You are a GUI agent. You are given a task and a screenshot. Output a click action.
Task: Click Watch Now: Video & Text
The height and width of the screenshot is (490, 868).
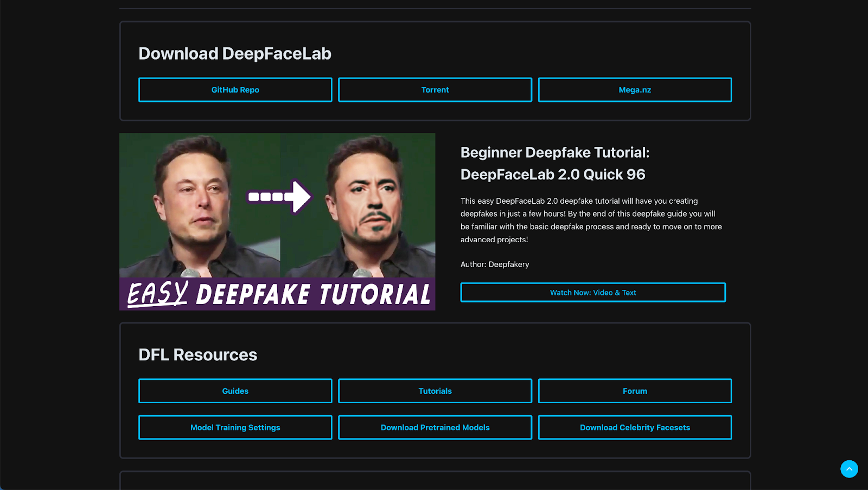[x=592, y=292]
